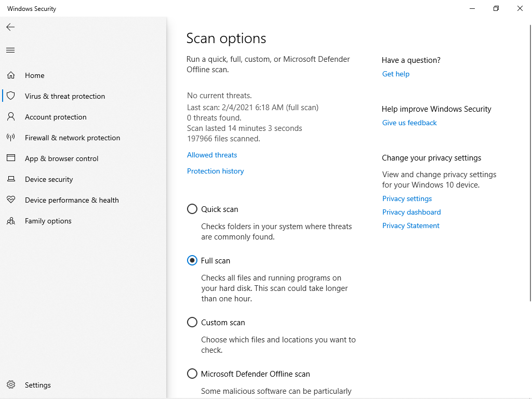Click 'Help improve Windows Security' heading
Image resolution: width=532 pixels, height=399 pixels.
pos(436,109)
